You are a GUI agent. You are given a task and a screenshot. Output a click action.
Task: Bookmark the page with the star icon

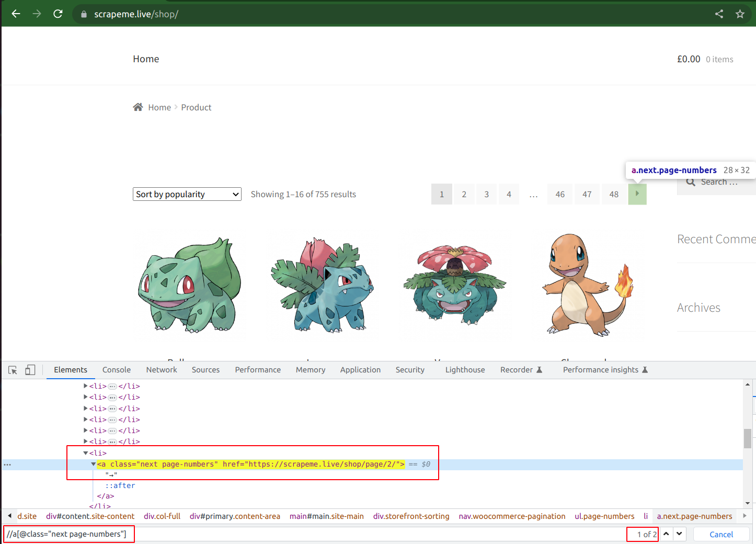coord(740,14)
